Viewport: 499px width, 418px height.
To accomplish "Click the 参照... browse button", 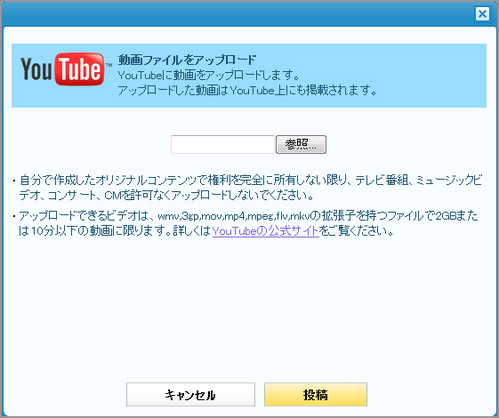I will click(x=301, y=144).
